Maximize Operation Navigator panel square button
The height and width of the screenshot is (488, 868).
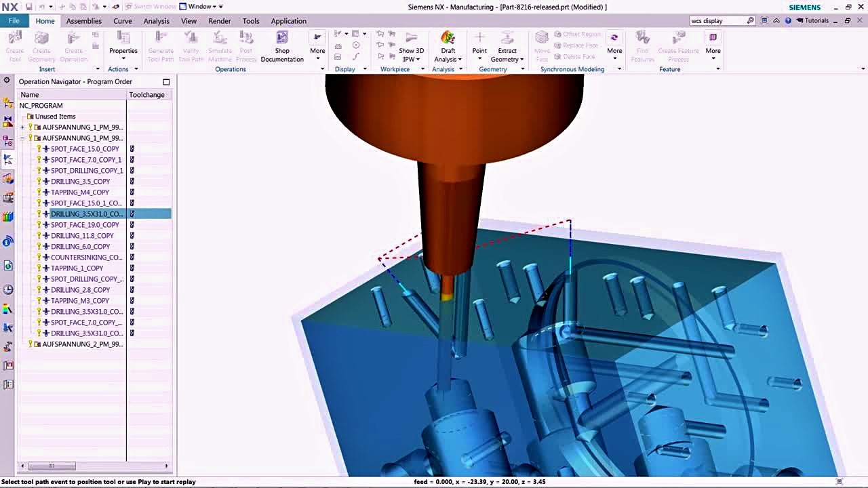tap(166, 82)
